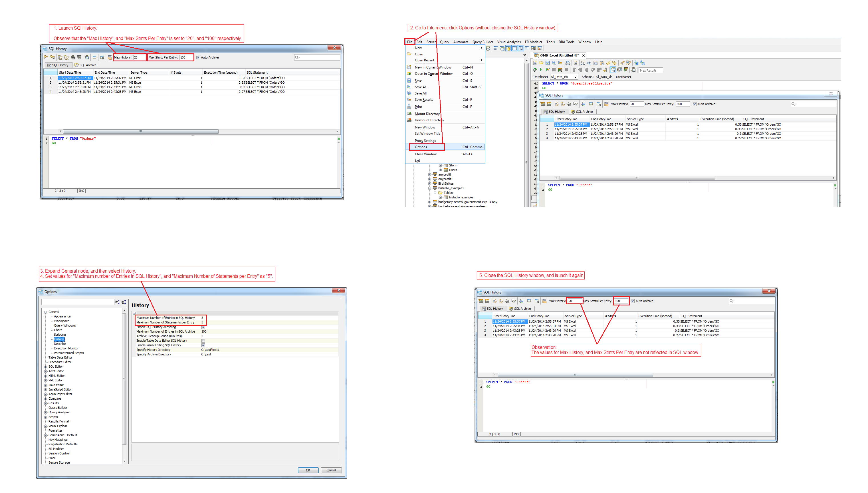Image resolution: width=868 pixels, height=493 pixels.
Task: Click the floppy Save icon in query toolbar
Action: click(548, 63)
